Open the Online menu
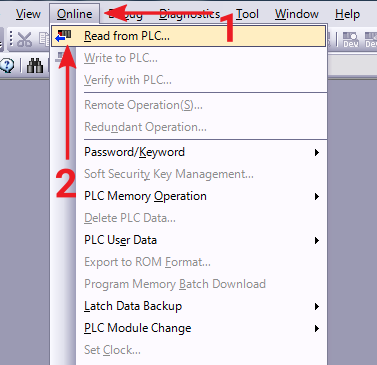The height and width of the screenshot is (365, 377). (75, 14)
